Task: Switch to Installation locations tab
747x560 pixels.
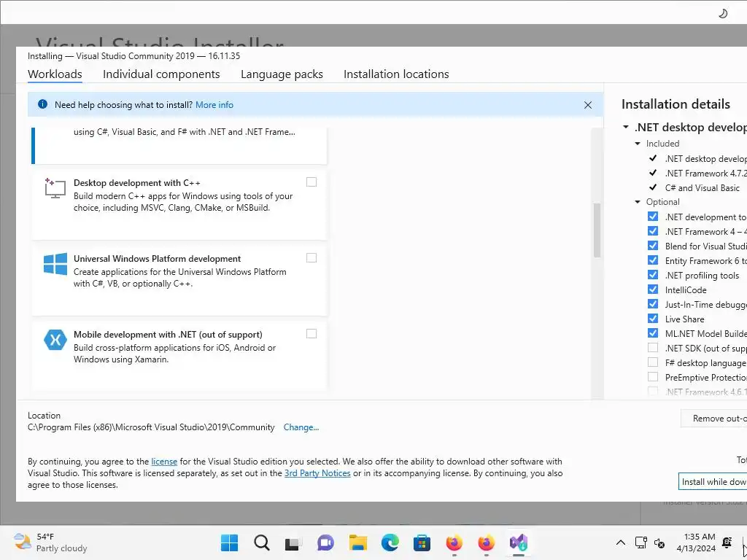Action: click(x=396, y=74)
